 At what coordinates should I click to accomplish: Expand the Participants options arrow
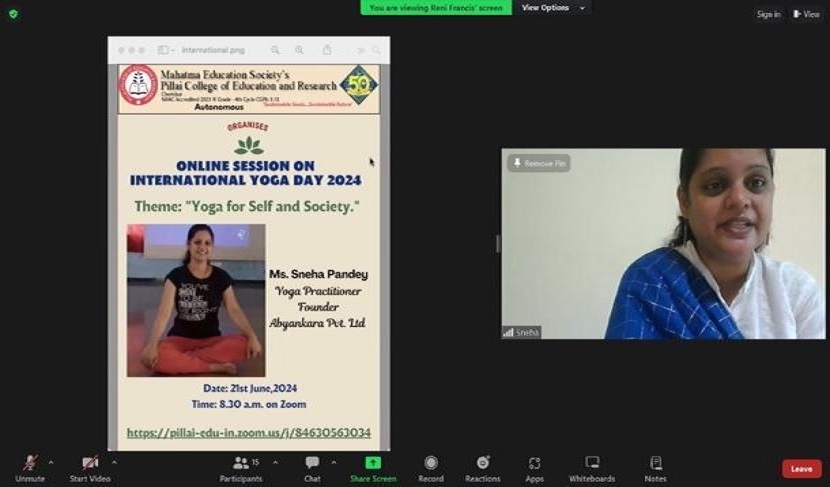[275, 463]
